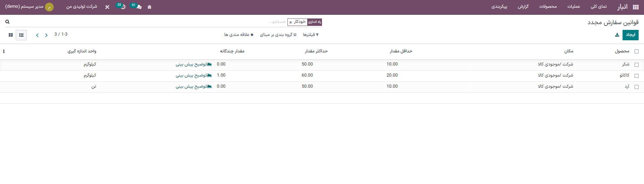Sort by حداقل مقدار column header
The height and width of the screenshot is (184, 644).
[x=401, y=51]
